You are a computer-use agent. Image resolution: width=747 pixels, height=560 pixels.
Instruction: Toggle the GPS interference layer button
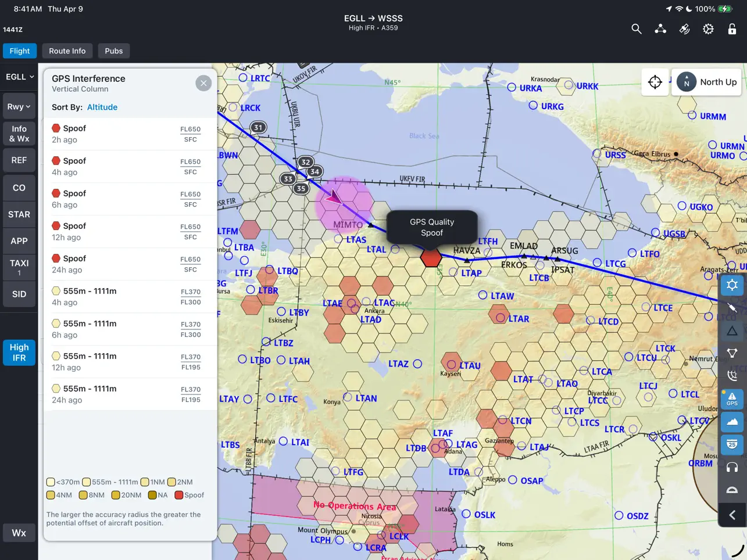pos(732,399)
